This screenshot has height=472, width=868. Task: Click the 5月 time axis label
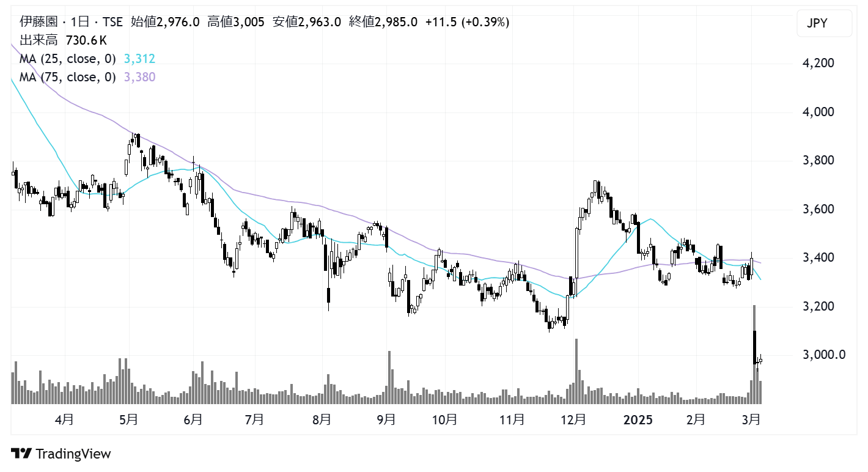(x=128, y=420)
